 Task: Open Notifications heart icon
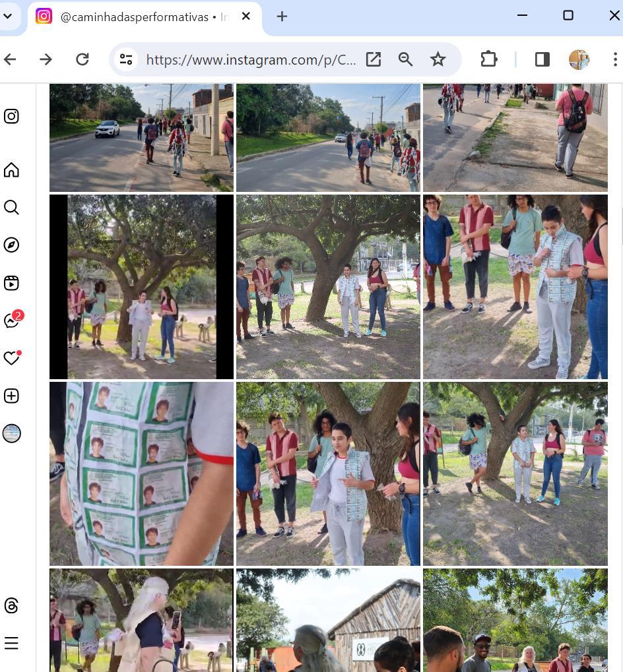[x=12, y=357]
